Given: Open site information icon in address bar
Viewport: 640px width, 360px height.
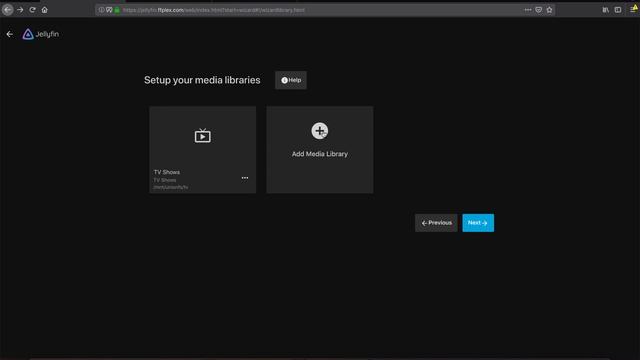Looking at the screenshot, I should pos(101,10).
